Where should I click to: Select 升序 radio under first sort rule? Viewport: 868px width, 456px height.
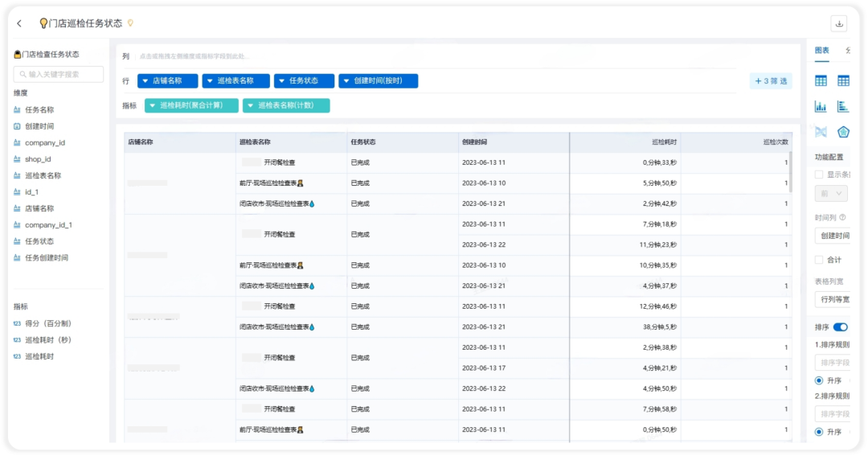point(819,380)
